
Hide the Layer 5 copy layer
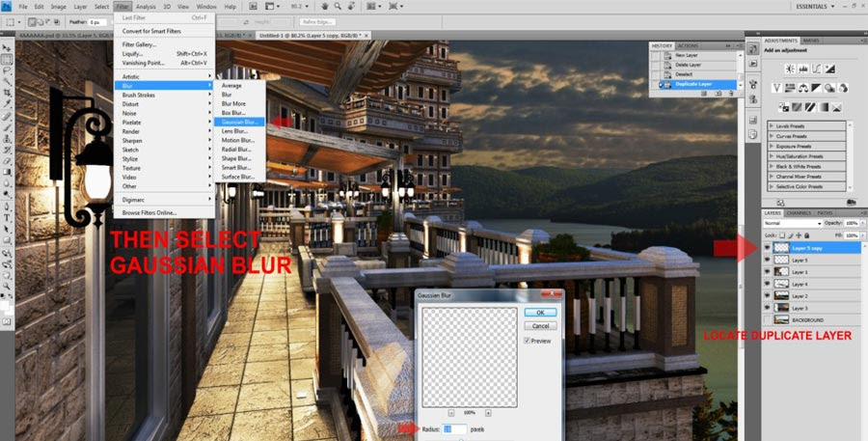tap(768, 248)
